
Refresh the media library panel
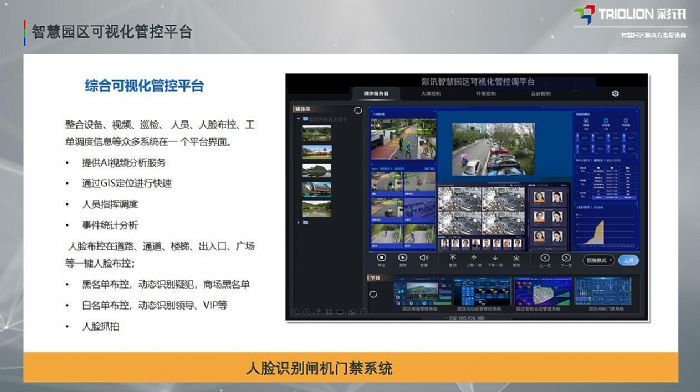[358, 110]
